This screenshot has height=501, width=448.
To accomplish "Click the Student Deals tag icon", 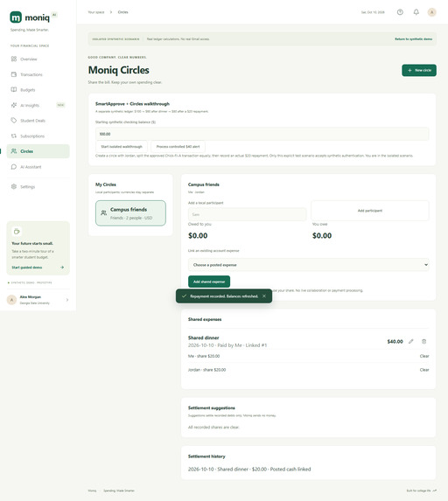I will click(x=14, y=121).
